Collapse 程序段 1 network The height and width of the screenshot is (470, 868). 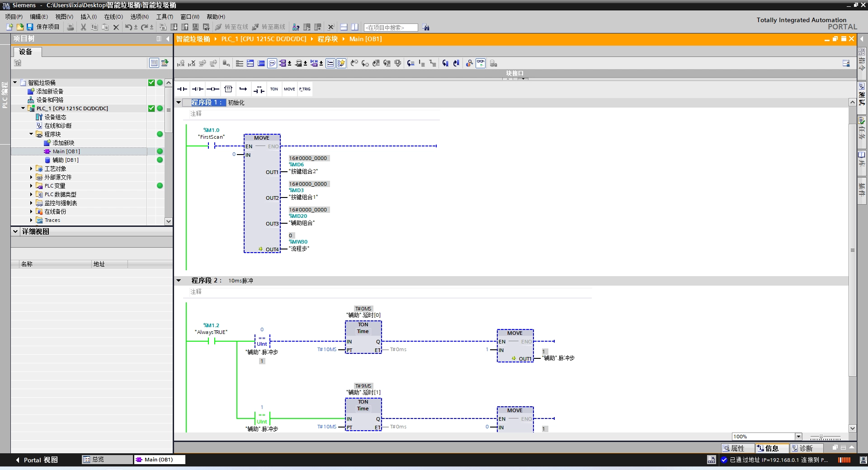pos(179,103)
